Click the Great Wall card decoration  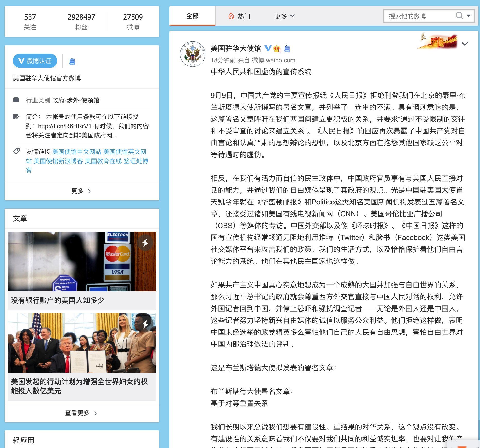click(x=437, y=41)
